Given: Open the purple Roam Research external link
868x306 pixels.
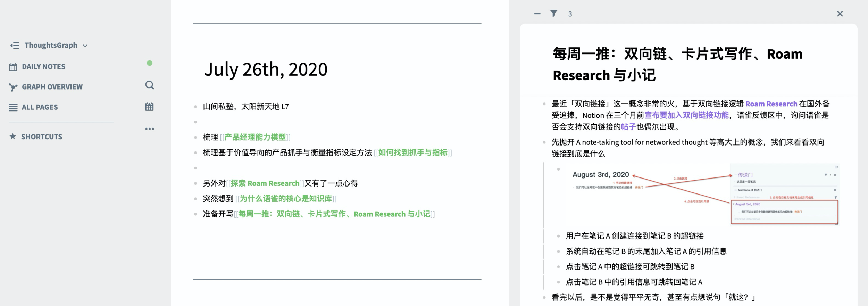Looking at the screenshot, I should coord(771,104).
